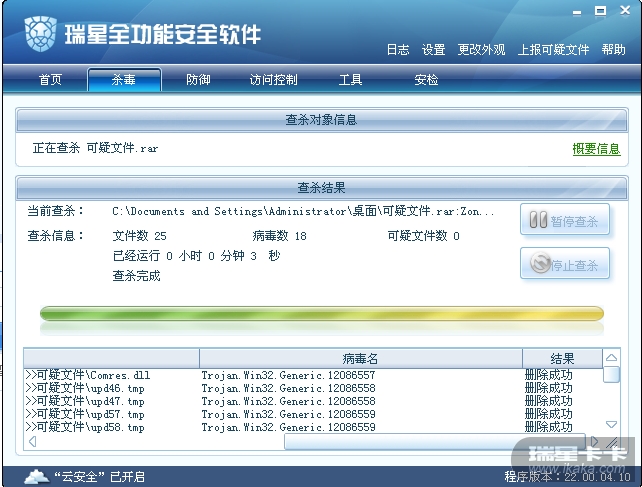This screenshot has width=642, height=487.
Task: Click the 查杀完成 status text
Action: coord(136,276)
